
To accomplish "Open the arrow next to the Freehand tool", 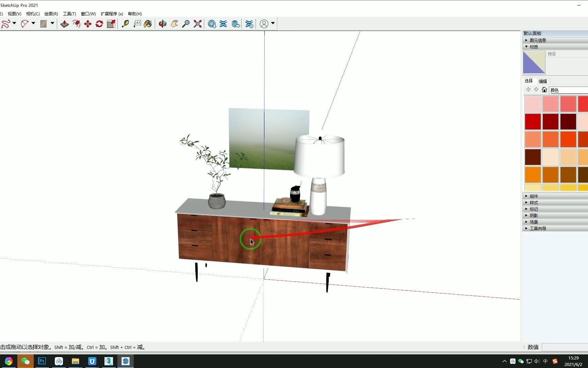I will coord(15,24).
